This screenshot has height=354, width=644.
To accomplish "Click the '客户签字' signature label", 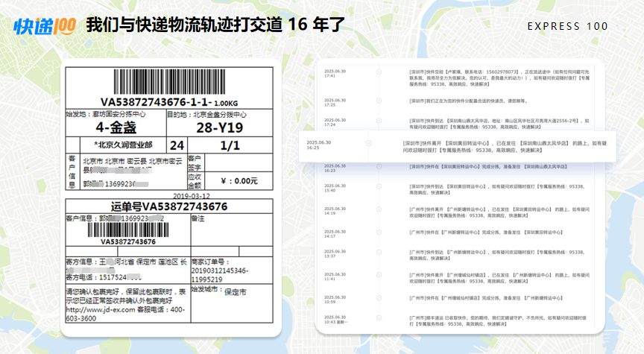I will click(195, 162).
